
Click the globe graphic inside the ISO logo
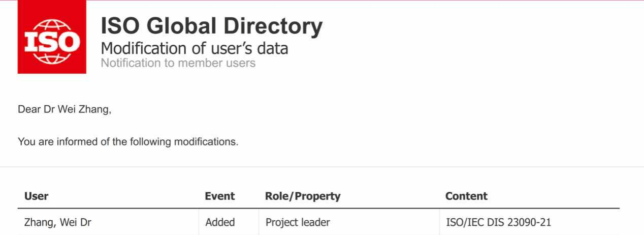(52, 42)
